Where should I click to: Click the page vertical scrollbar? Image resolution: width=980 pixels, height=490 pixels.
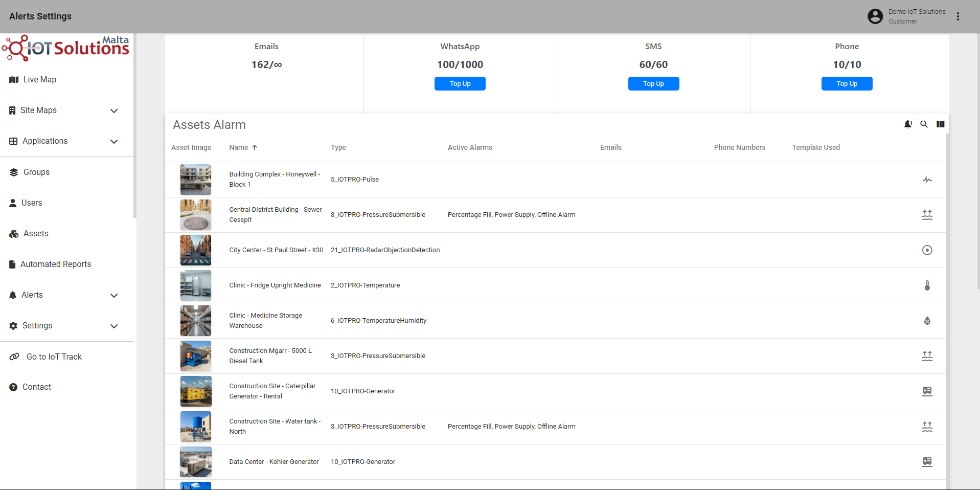[x=978, y=161]
